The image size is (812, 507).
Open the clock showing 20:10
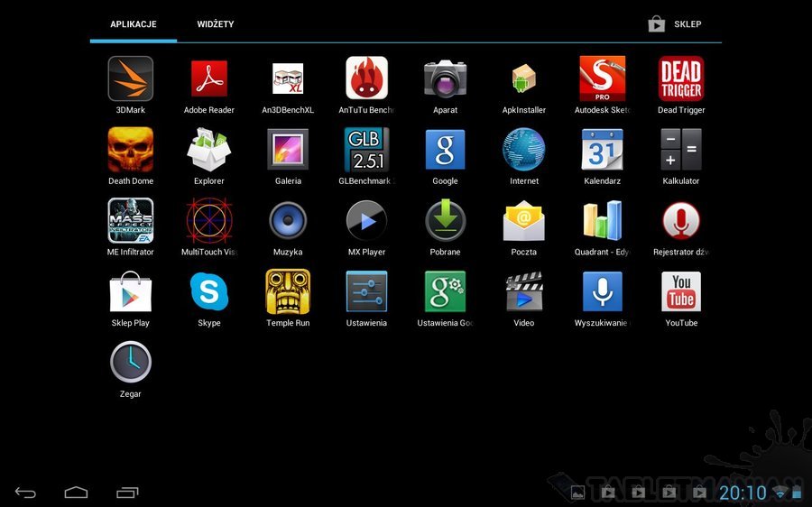tap(743, 493)
